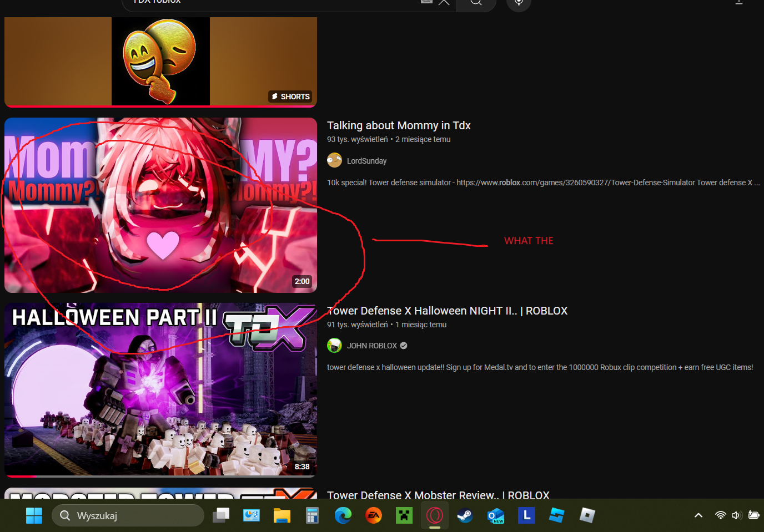This screenshot has width=764, height=532.
Task: Open Roblox Studio from the taskbar
Action: coord(556,515)
